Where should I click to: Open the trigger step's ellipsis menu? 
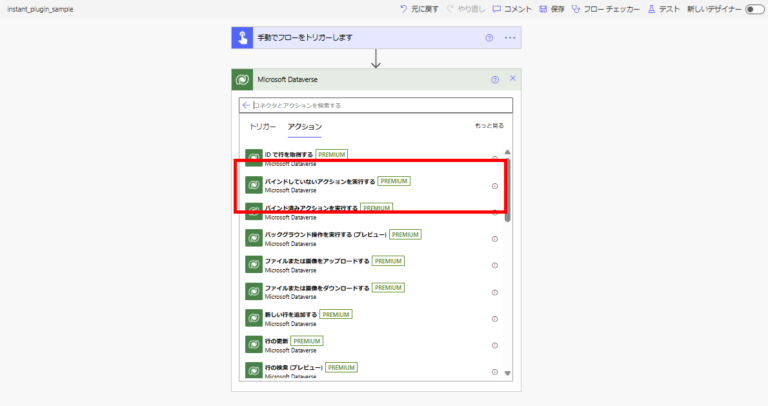click(x=510, y=38)
